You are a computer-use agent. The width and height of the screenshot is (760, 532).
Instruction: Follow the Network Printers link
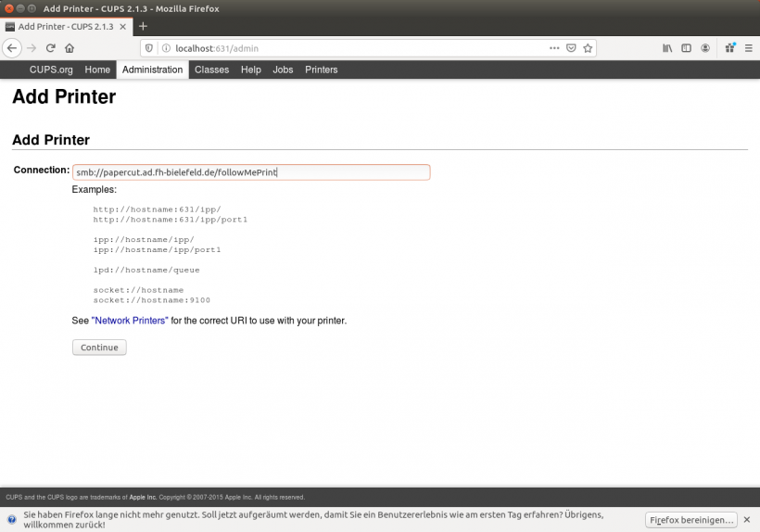point(130,321)
